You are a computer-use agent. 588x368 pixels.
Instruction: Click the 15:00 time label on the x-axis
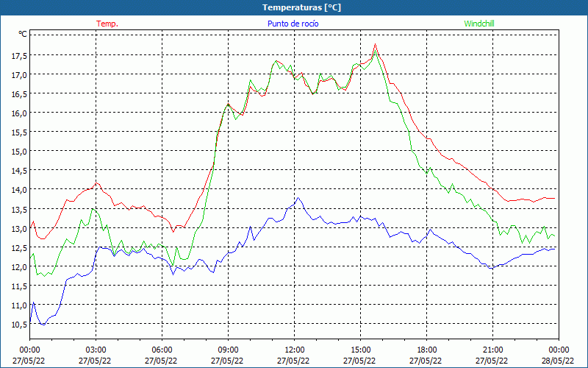tap(360, 350)
